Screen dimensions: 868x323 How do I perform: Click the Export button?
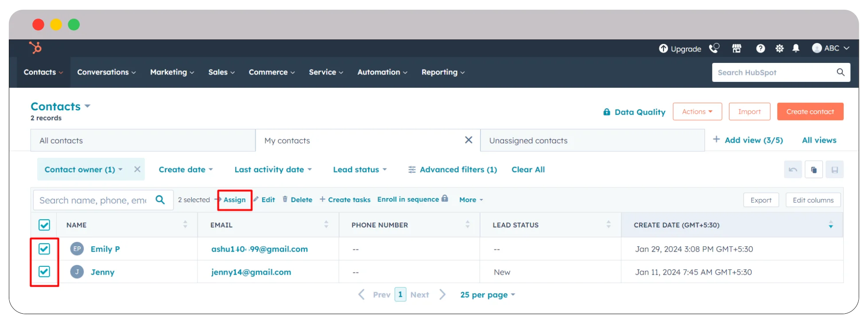tap(761, 200)
